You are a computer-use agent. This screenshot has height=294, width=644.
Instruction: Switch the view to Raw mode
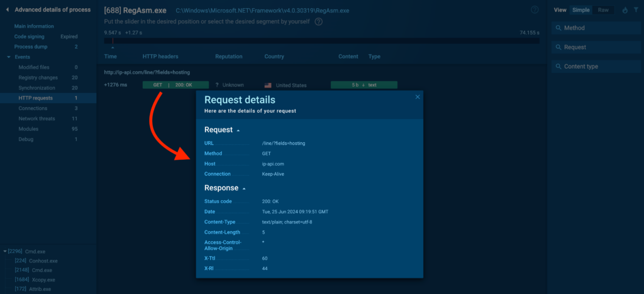(602, 10)
